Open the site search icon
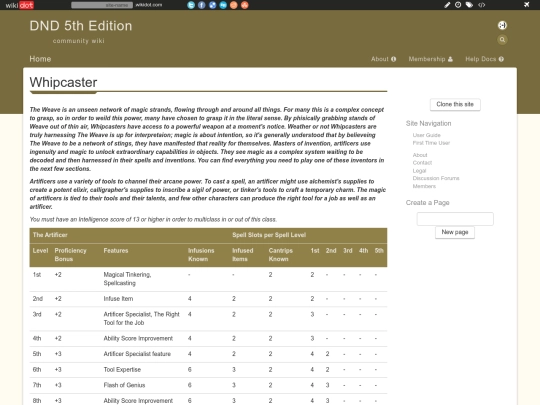 click(502, 40)
